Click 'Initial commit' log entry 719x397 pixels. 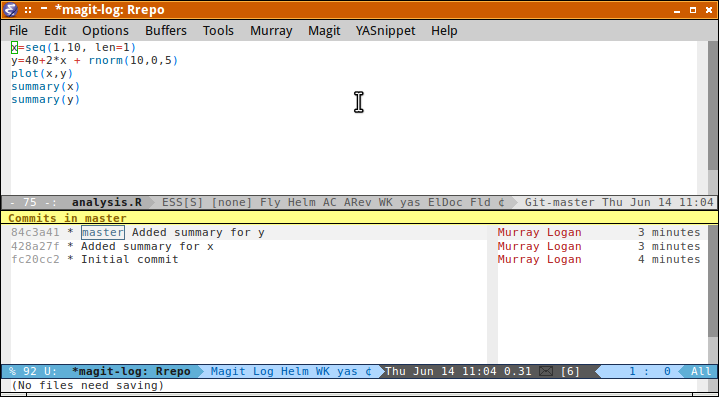pyautogui.click(x=130, y=259)
